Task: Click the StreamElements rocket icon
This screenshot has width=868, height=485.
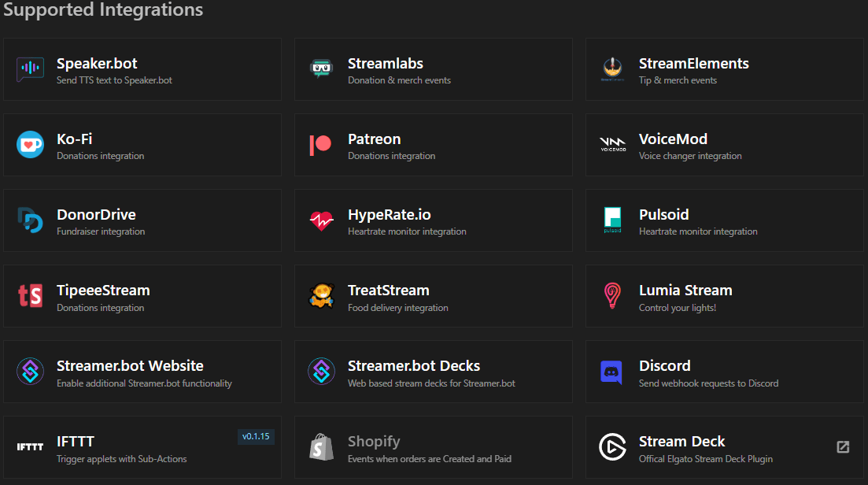Action: (x=612, y=69)
